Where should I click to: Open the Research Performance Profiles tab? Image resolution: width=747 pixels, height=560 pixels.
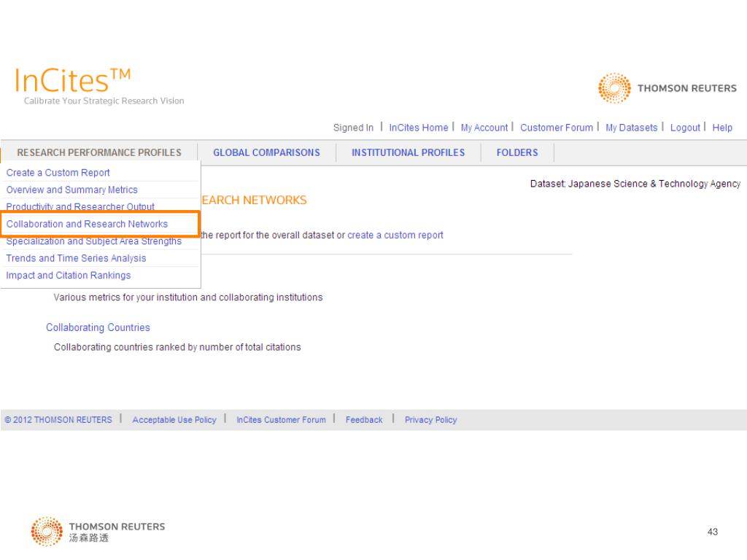coord(99,152)
